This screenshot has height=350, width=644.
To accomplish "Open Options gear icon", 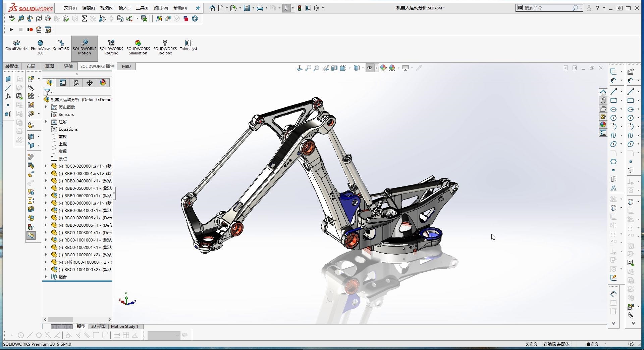I will (x=317, y=8).
